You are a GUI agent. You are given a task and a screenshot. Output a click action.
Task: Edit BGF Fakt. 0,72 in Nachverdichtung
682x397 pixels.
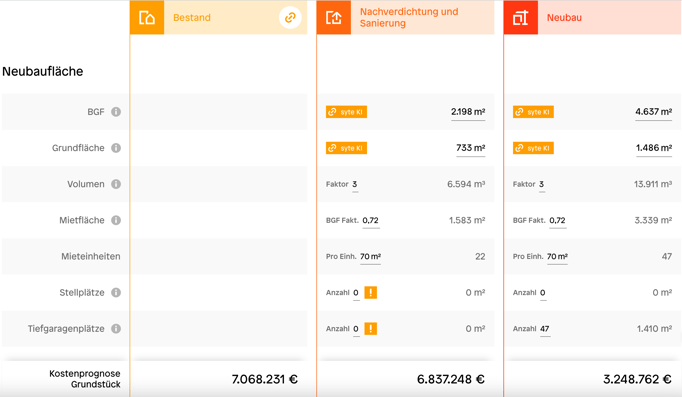click(371, 220)
